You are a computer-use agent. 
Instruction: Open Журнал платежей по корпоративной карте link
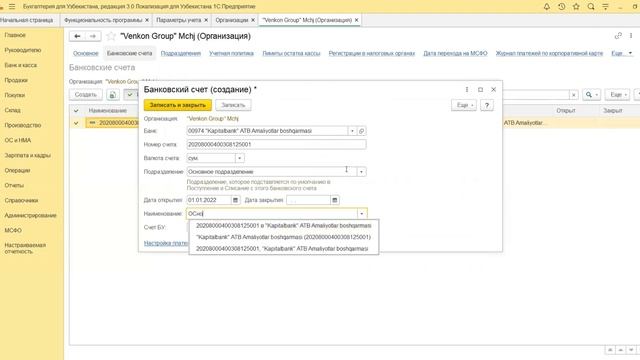click(x=549, y=53)
